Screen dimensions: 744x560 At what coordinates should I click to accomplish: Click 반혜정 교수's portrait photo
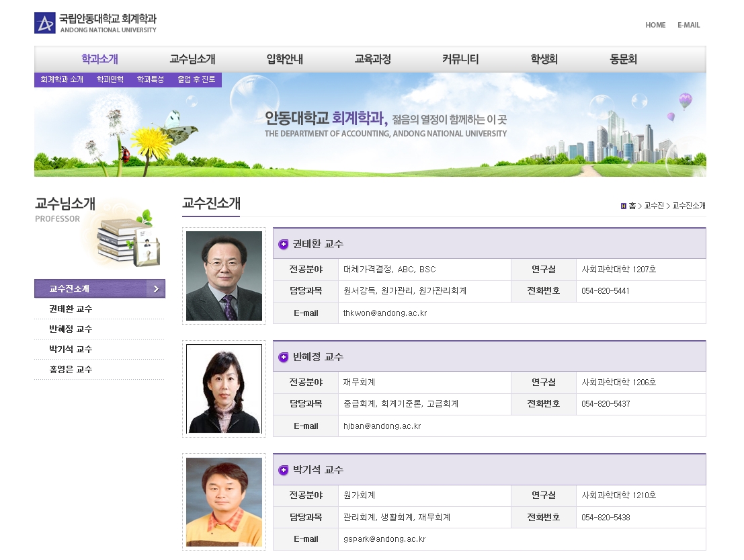[x=224, y=389]
